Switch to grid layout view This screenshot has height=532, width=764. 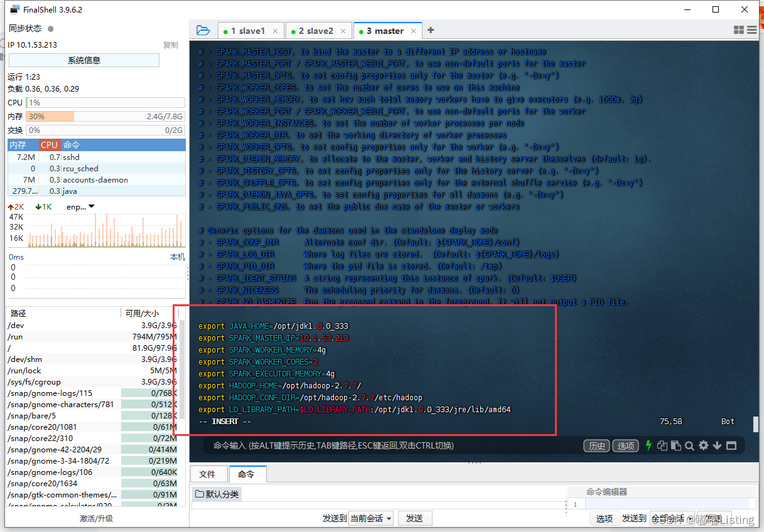[738, 30]
